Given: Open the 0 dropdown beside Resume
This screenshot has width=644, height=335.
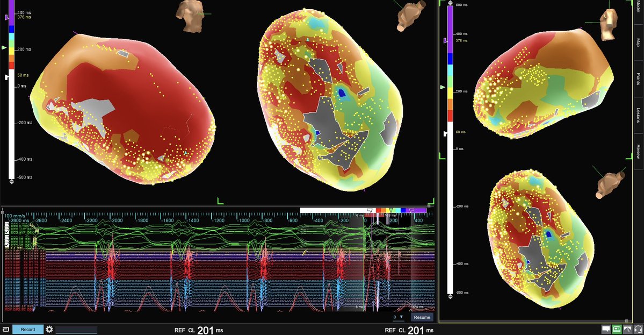Looking at the screenshot, I should point(399,317).
